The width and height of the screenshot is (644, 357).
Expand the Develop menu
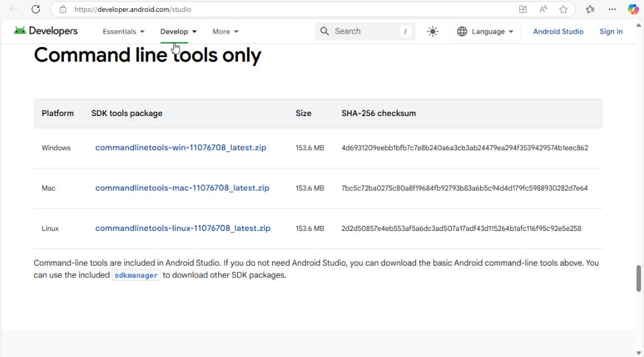[178, 31]
